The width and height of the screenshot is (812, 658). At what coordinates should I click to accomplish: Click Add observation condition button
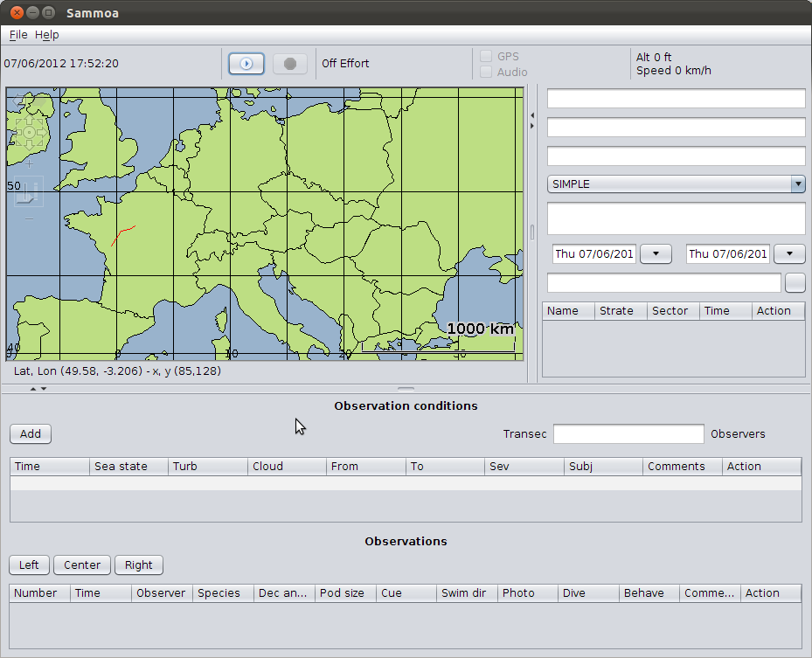pyautogui.click(x=31, y=433)
